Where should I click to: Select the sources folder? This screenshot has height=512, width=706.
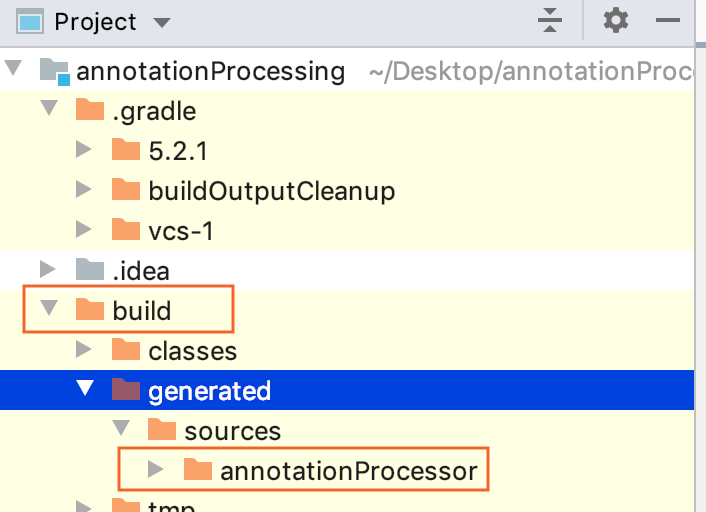click(x=232, y=431)
